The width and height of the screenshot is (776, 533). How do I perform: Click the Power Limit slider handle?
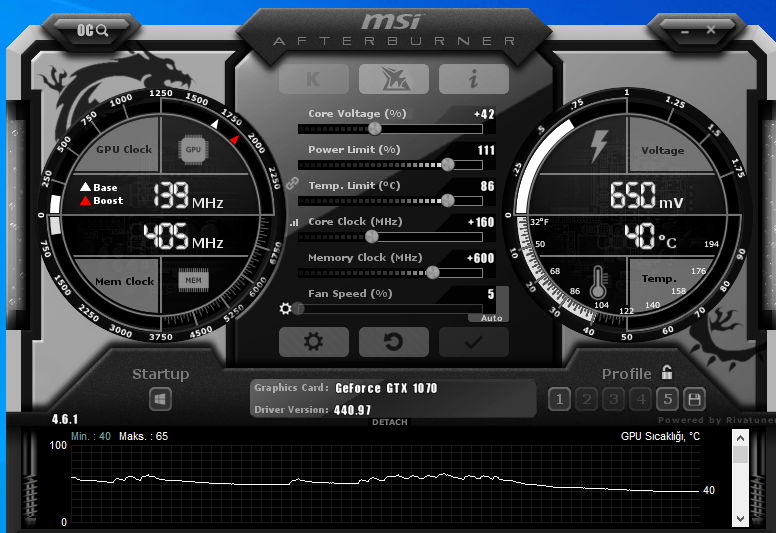[x=448, y=164]
